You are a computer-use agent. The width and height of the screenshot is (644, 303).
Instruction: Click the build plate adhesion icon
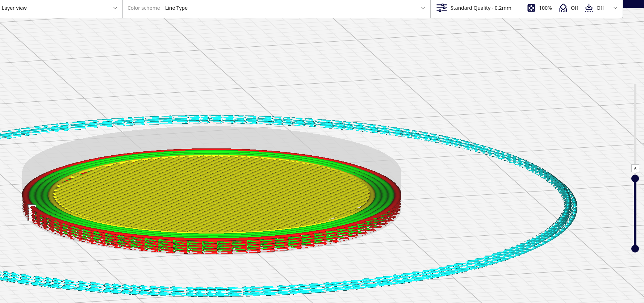pos(589,8)
